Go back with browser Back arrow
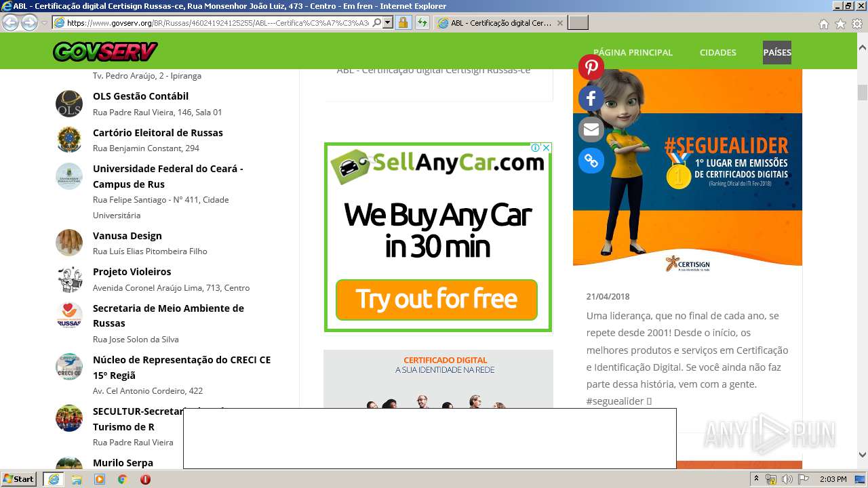This screenshot has width=868, height=488. click(x=11, y=22)
